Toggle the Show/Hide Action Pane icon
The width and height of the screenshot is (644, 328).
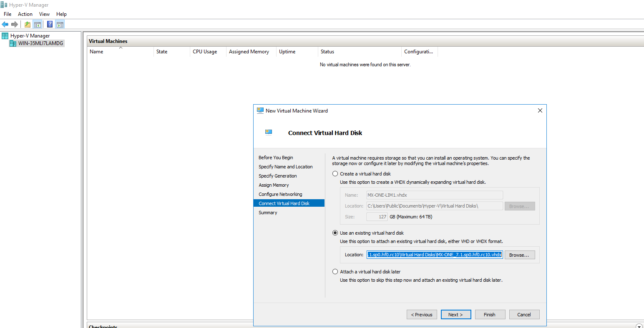[x=60, y=25]
